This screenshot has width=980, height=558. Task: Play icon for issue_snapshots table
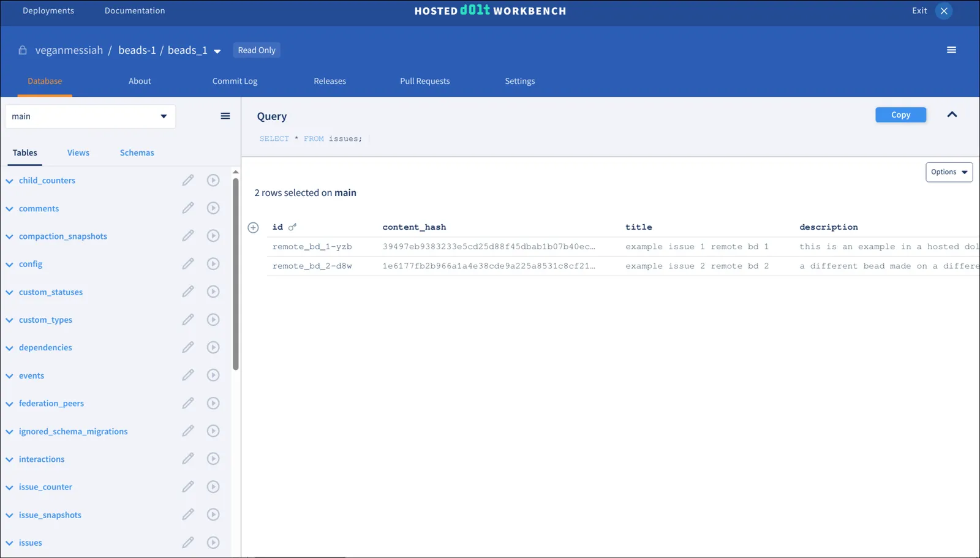click(213, 515)
